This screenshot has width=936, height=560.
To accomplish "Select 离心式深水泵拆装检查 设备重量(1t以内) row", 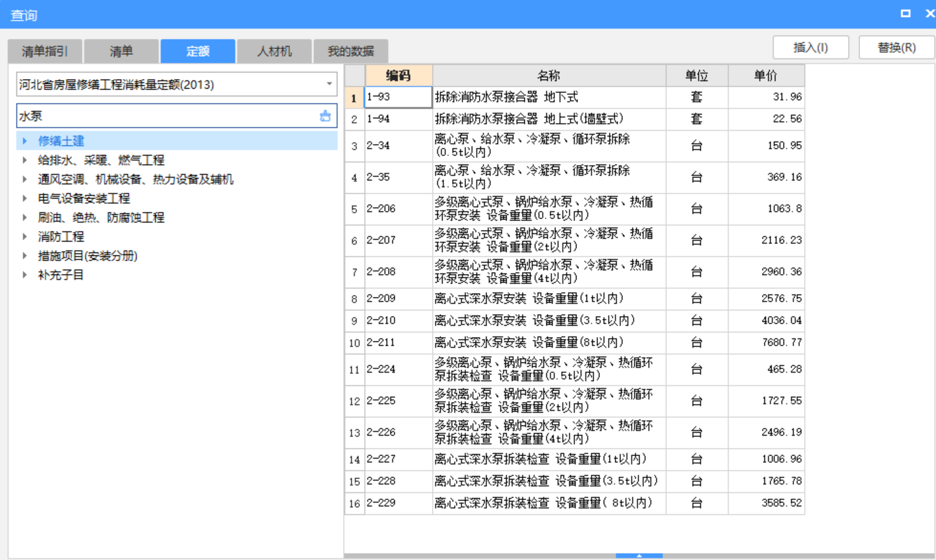I will click(x=549, y=459).
